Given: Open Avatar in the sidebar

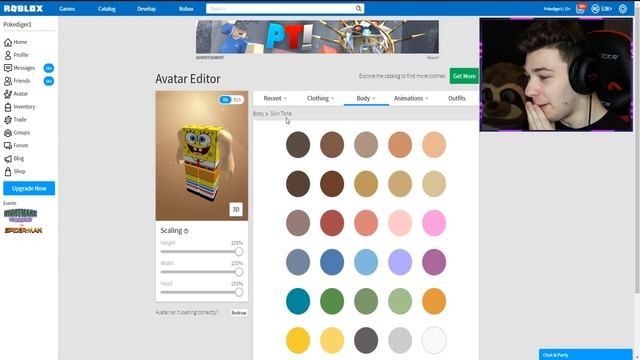Looking at the screenshot, I should 16,94.
